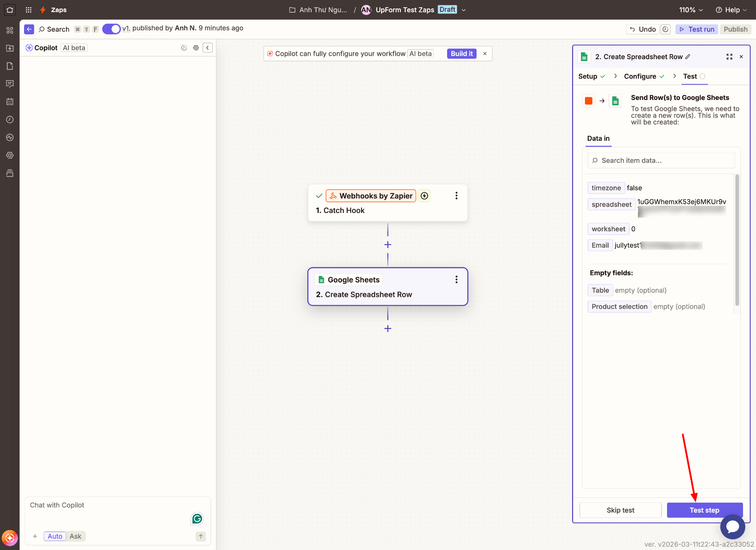Add a step between Catch Hook and Sheets
Screen dimensions: 756x550
[x=388, y=245]
